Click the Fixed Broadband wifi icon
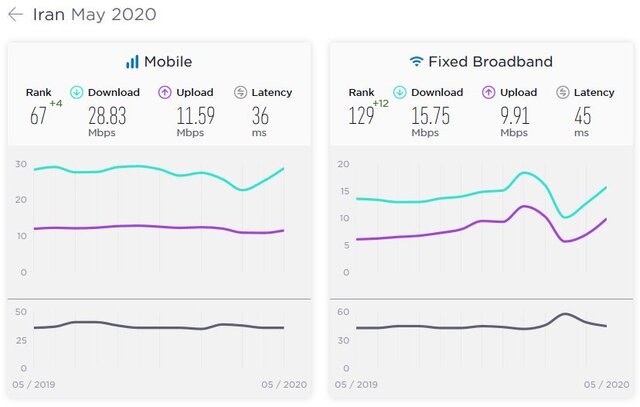Viewport: 640px width, 407px height. 415,62
